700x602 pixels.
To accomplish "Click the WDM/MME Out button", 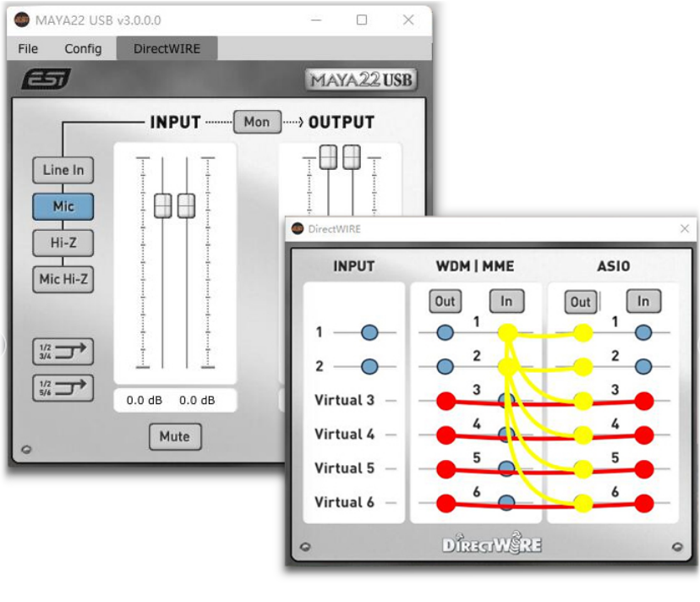I will click(445, 302).
